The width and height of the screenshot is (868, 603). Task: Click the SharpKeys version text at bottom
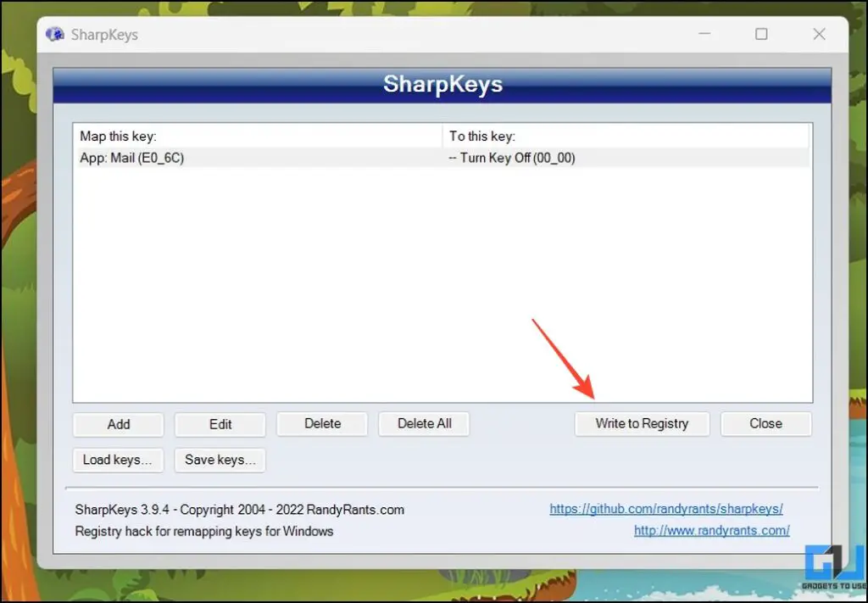pyautogui.click(x=238, y=509)
